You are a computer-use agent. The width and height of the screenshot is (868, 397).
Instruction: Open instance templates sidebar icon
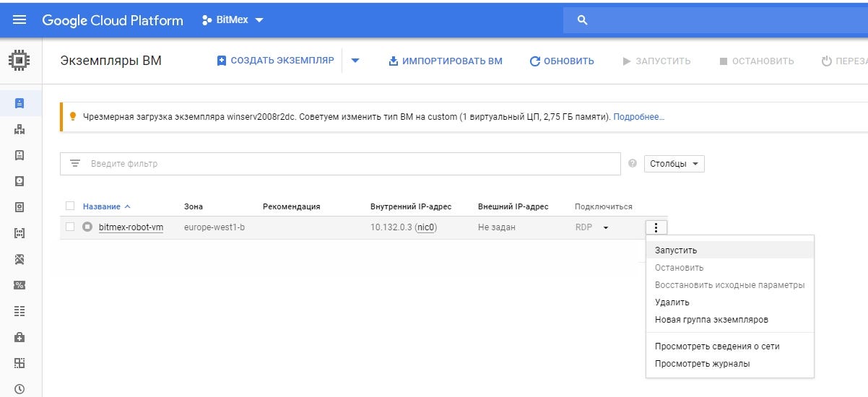tap(19, 155)
